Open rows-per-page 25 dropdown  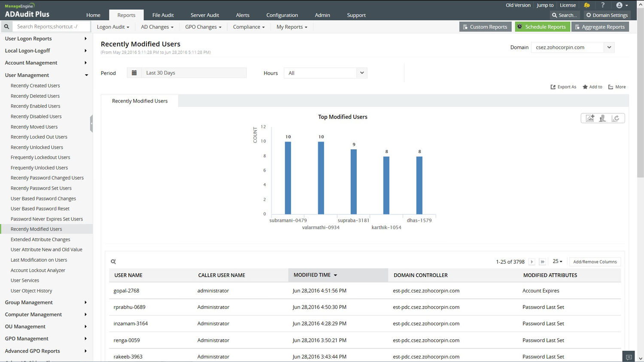click(557, 261)
